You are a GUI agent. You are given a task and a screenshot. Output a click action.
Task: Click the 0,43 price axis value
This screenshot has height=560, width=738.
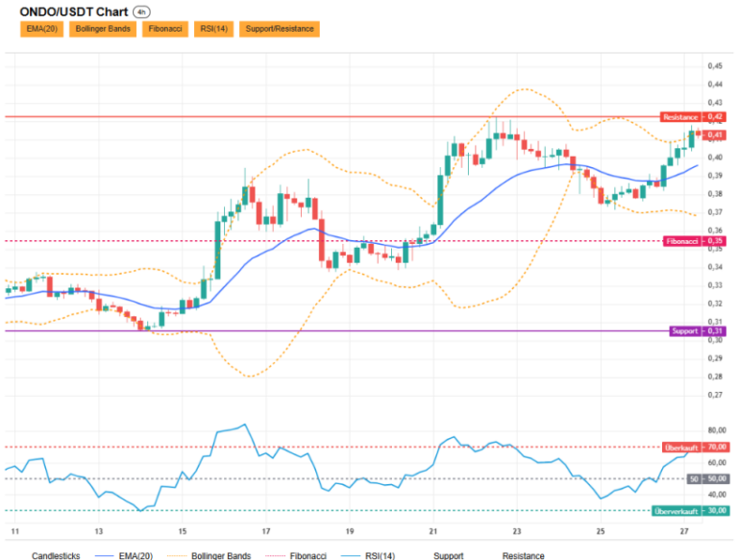point(715,103)
